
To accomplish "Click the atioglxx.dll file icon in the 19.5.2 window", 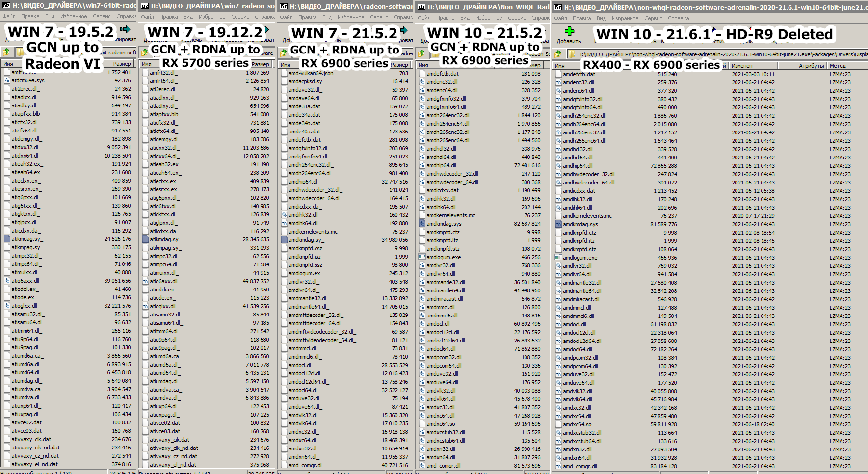I will pos(7,306).
